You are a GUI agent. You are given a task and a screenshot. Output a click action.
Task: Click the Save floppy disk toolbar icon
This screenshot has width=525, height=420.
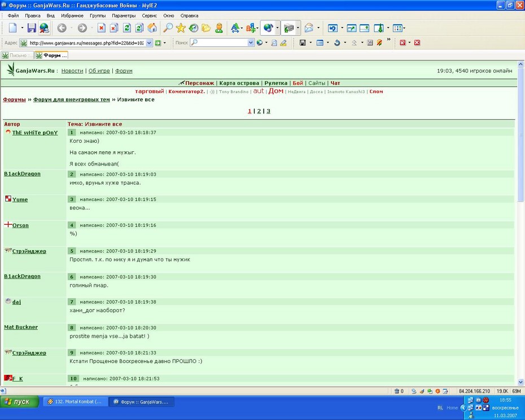32,28
